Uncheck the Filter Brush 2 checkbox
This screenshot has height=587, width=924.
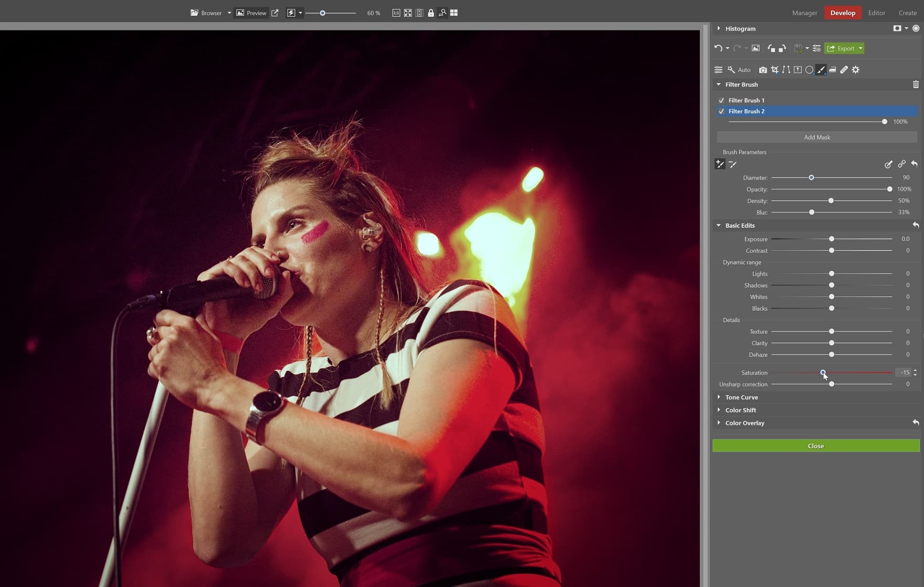pos(721,111)
